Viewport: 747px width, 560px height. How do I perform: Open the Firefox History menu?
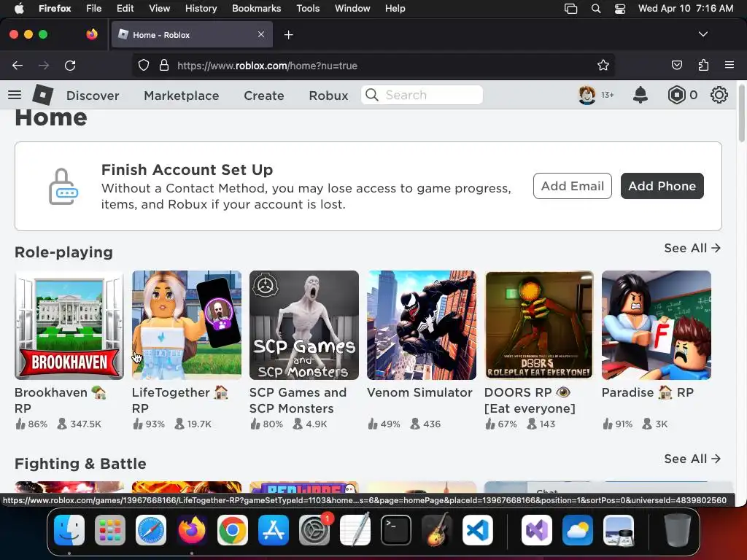[x=201, y=9]
